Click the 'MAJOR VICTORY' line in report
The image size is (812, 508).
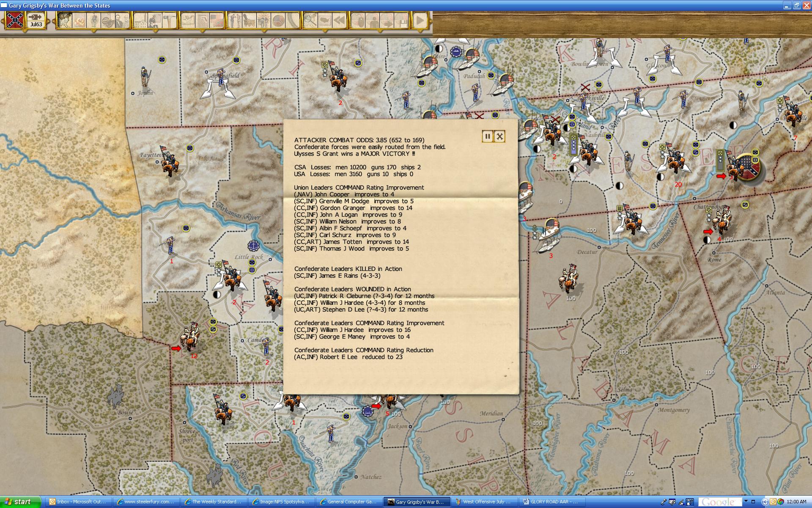coord(355,154)
